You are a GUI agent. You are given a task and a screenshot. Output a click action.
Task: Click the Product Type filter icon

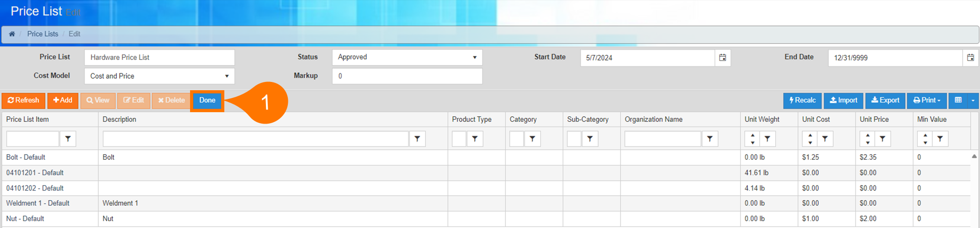(x=475, y=139)
